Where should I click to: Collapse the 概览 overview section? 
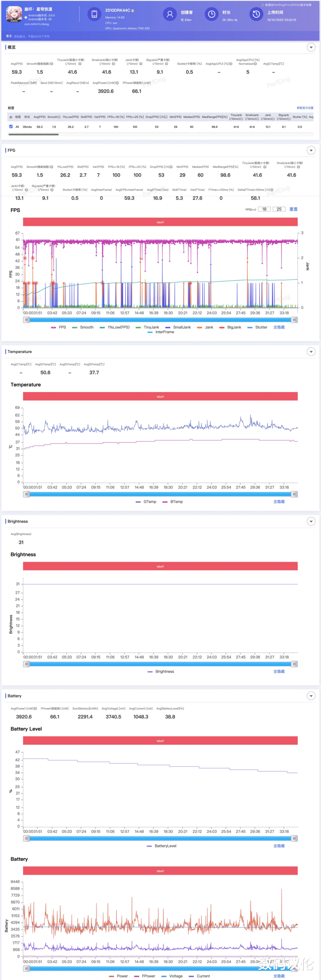point(311,47)
